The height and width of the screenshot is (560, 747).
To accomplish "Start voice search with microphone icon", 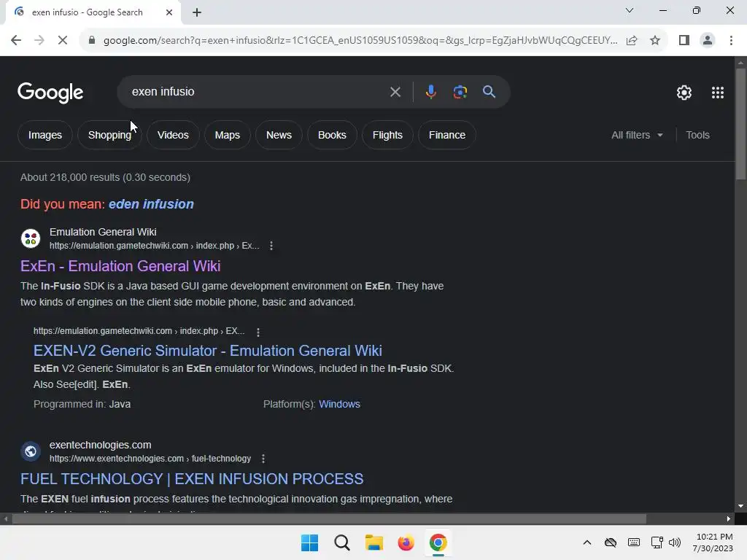I will pos(430,92).
